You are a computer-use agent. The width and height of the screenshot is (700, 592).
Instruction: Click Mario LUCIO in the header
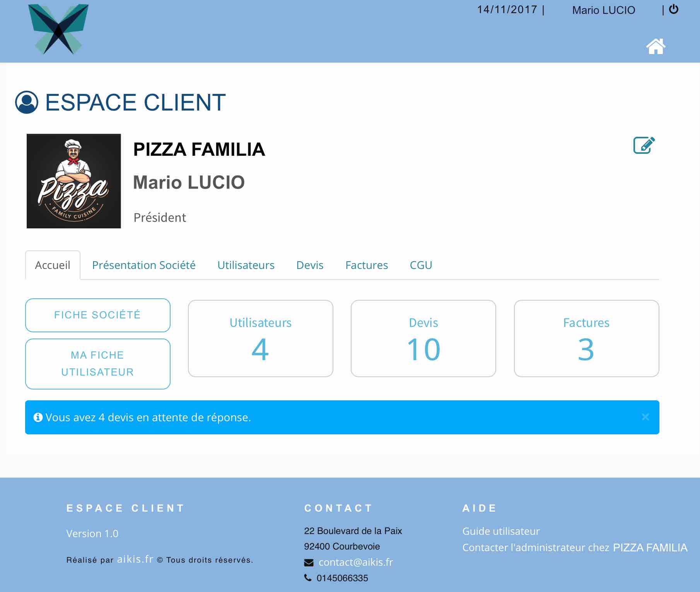click(604, 10)
